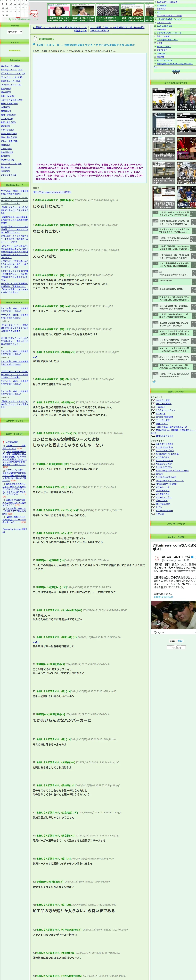Open category スポーツ・格闘技 (1061)
The image size is (196, 980).
pos(11,100)
